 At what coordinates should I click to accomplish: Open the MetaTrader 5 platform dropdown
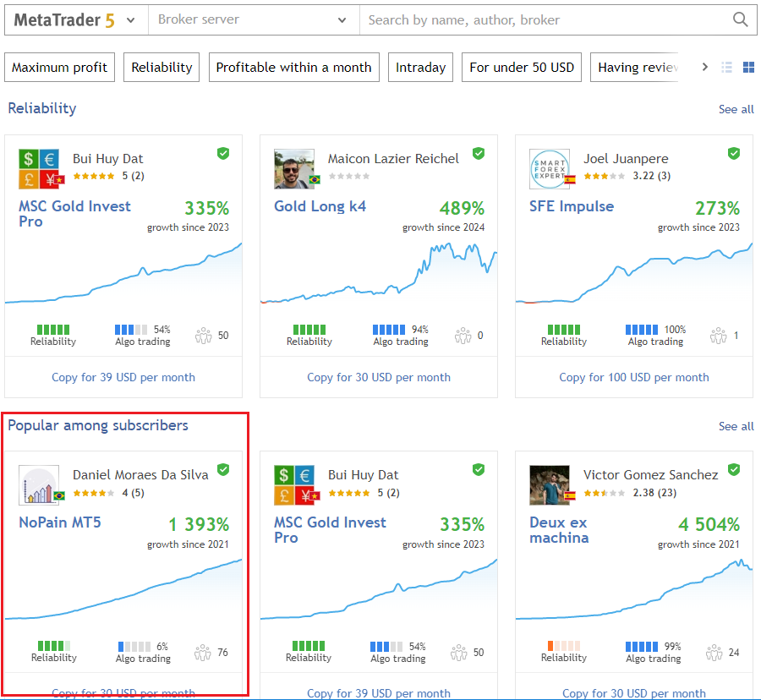pyautogui.click(x=76, y=20)
